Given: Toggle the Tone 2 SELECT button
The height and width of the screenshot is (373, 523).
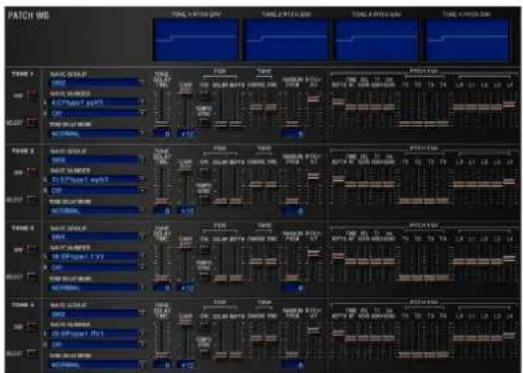Looking at the screenshot, I should tap(32, 200).
